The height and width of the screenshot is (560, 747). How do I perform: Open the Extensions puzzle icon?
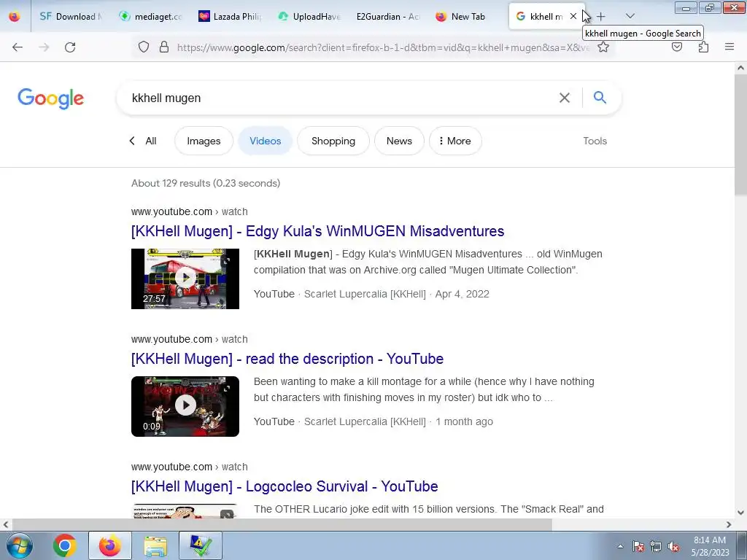(703, 47)
